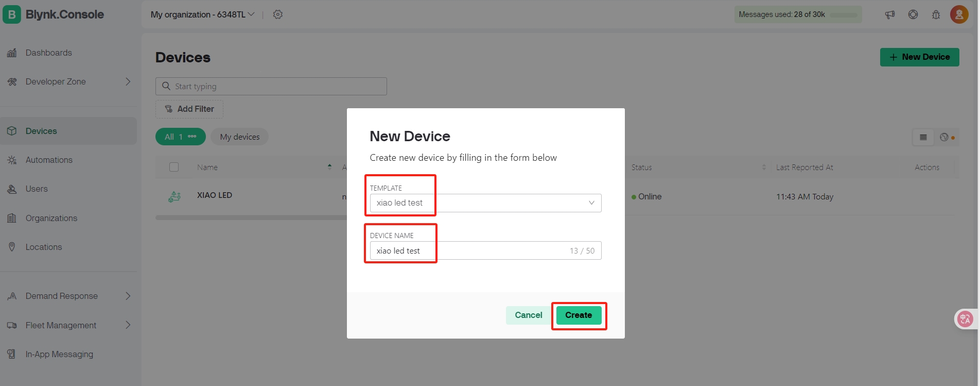This screenshot has height=386, width=980.
Task: Open the help lifebuoy icon
Action: pos(913,14)
